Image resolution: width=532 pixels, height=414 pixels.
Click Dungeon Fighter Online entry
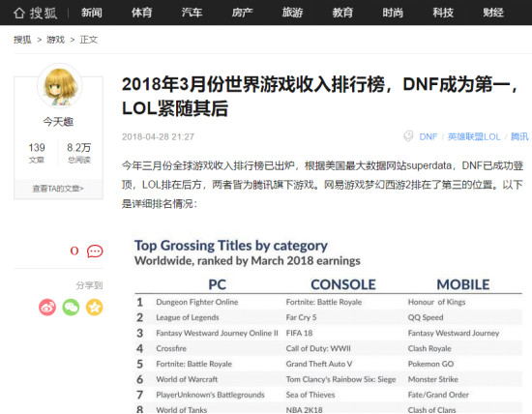[197, 302]
